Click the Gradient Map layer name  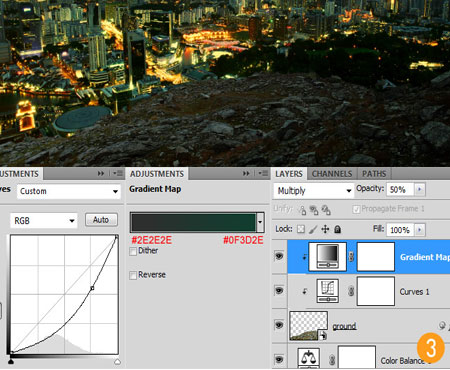tap(425, 257)
